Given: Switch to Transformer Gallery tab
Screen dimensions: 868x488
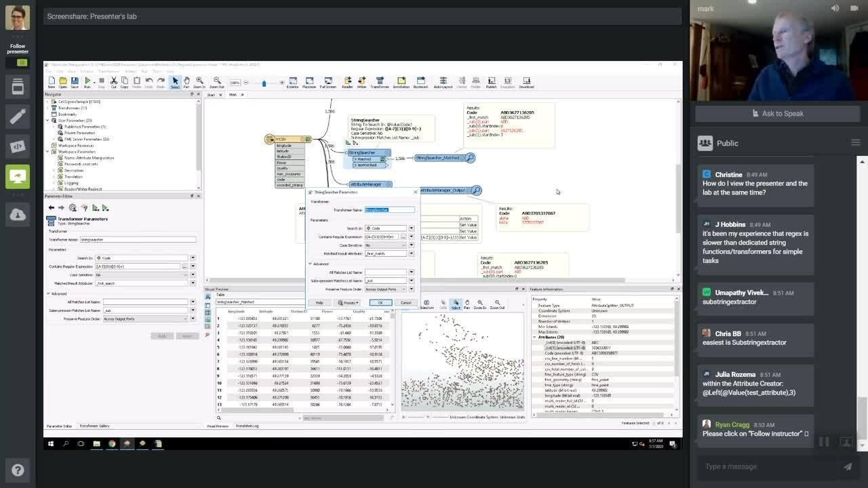Looking at the screenshot, I should 94,426.
